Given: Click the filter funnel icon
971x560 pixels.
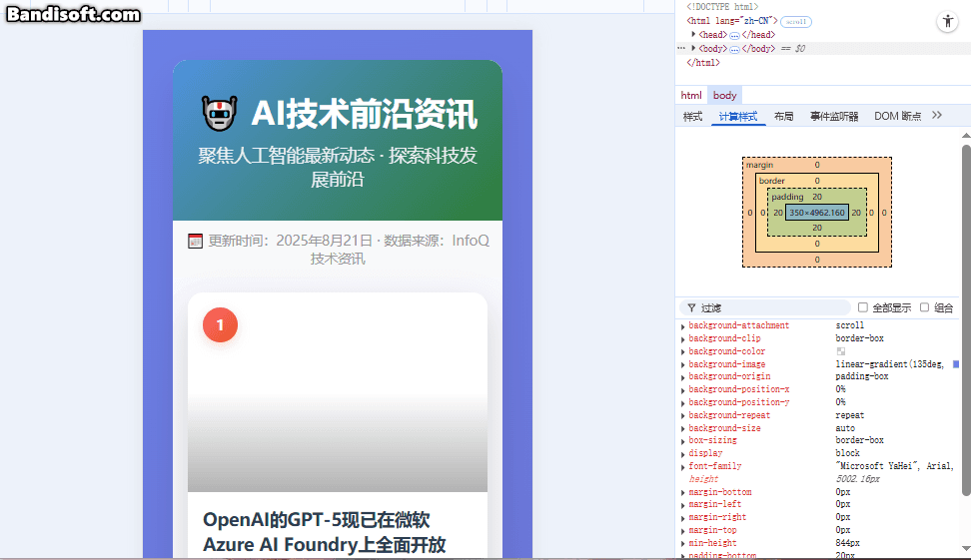Looking at the screenshot, I should pyautogui.click(x=691, y=307).
